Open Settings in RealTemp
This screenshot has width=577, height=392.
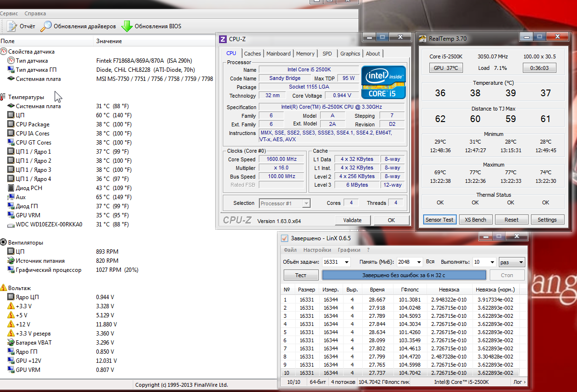point(547,220)
